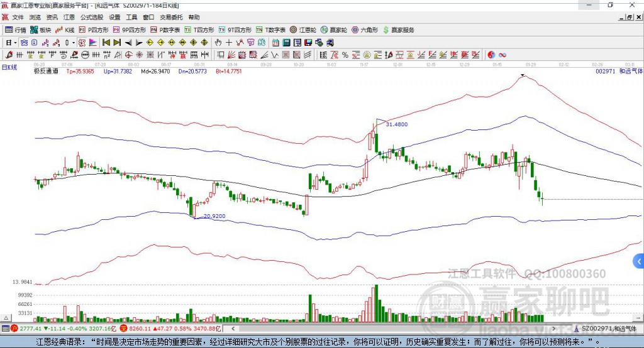The width and height of the screenshot is (644, 348).
Task: Open the 文件 menu
Action: (x=18, y=17)
